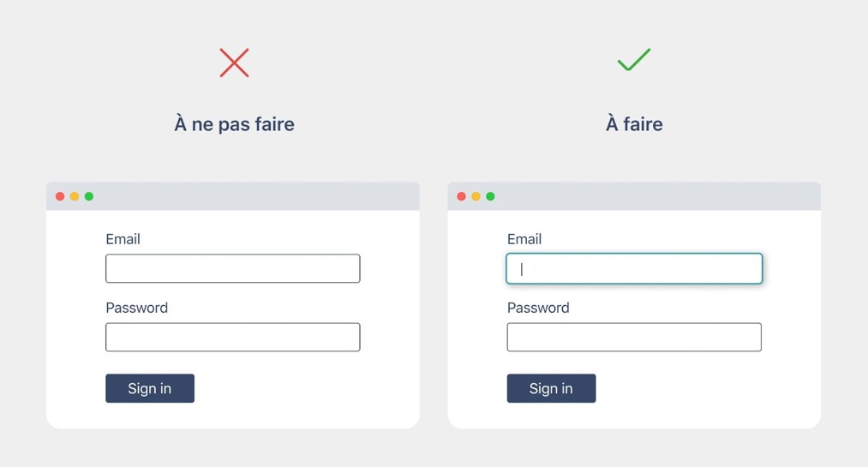Maximize the window in the "À faire" example
This screenshot has width=868, height=467.
490,196
